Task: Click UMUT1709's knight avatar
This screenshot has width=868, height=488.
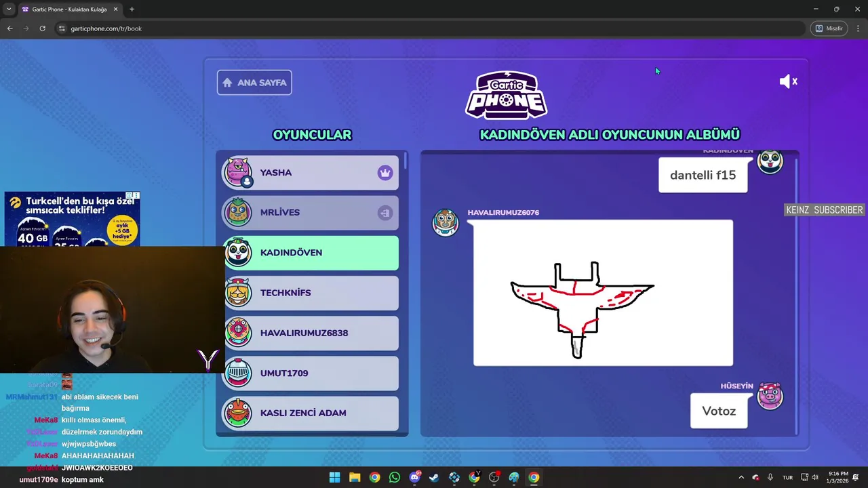Action: click(x=238, y=373)
